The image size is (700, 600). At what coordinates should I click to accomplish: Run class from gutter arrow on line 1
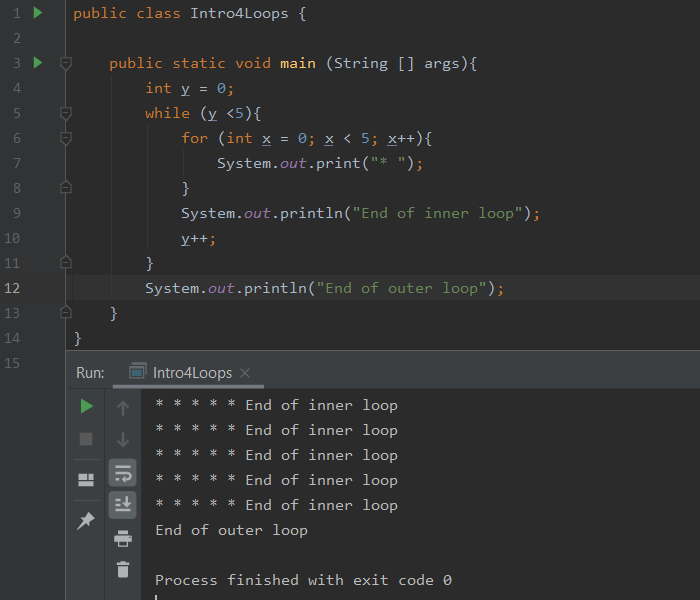pyautogui.click(x=38, y=13)
